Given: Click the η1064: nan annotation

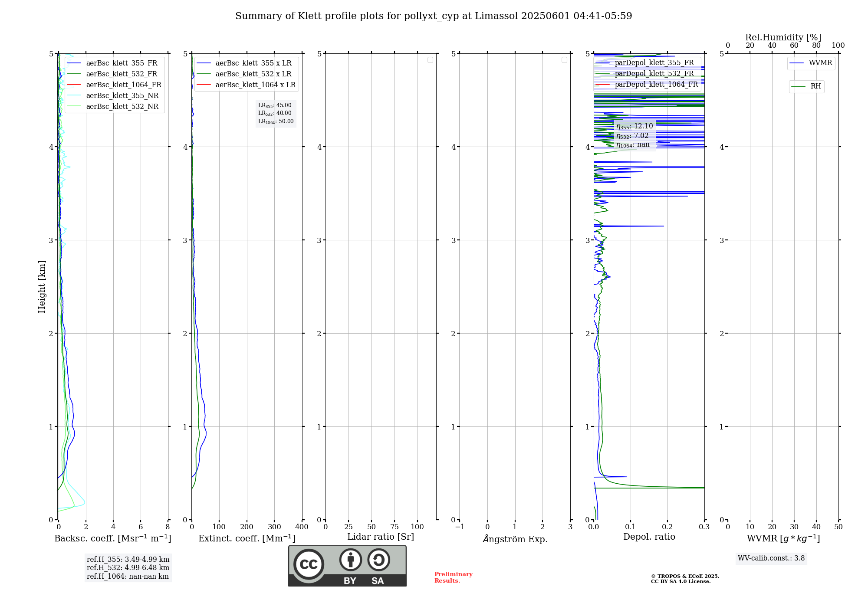Looking at the screenshot, I should pyautogui.click(x=633, y=144).
